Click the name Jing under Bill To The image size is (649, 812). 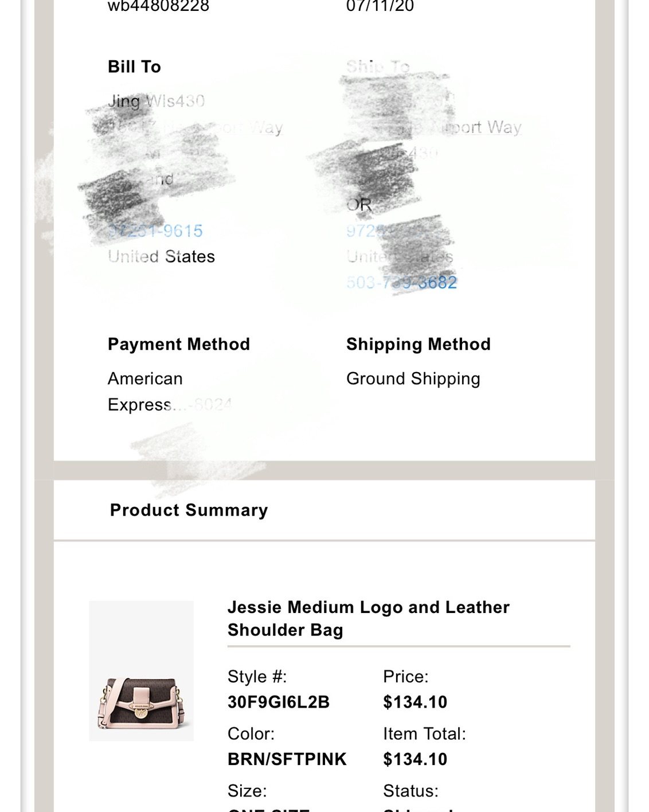click(124, 101)
